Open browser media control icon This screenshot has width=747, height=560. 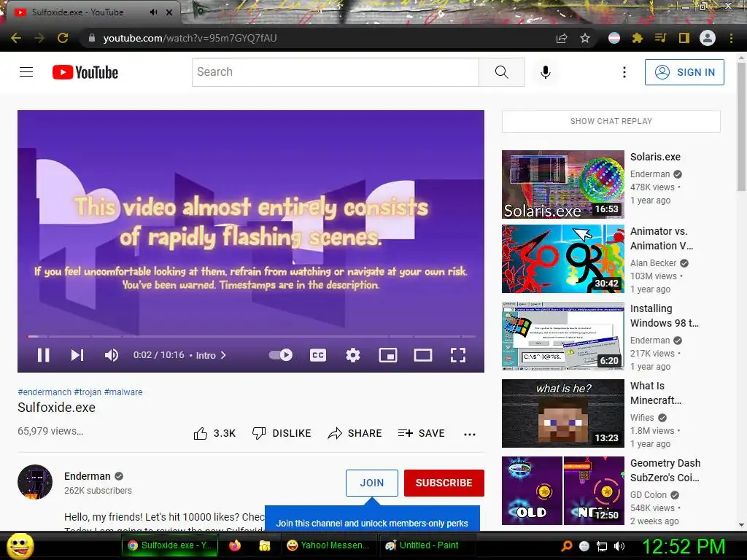[x=660, y=38]
